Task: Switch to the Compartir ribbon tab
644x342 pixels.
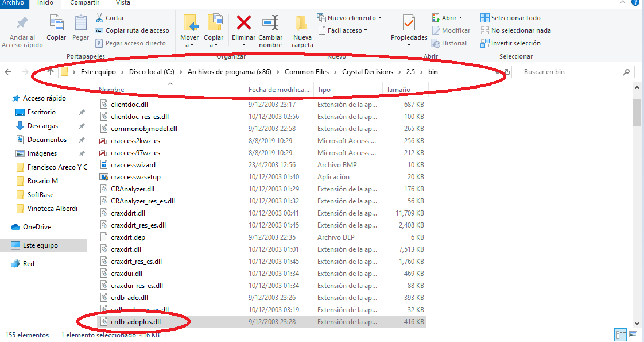Action: [x=84, y=3]
